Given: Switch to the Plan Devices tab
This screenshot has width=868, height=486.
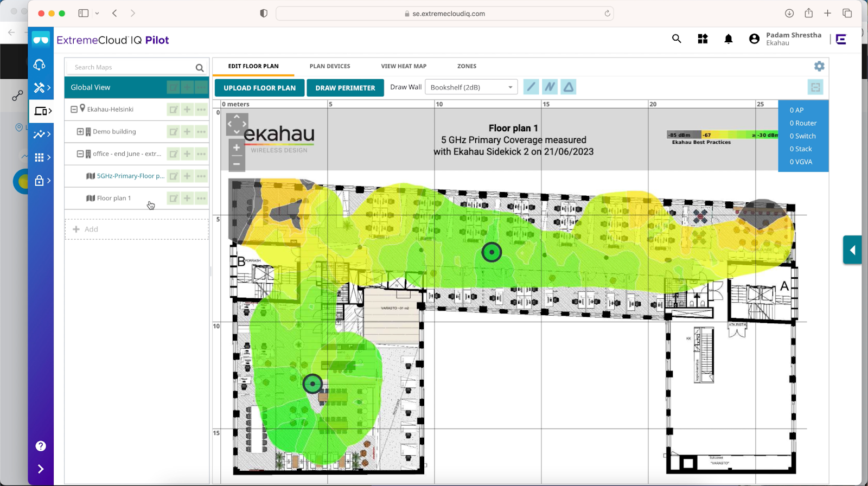Looking at the screenshot, I should click(330, 66).
